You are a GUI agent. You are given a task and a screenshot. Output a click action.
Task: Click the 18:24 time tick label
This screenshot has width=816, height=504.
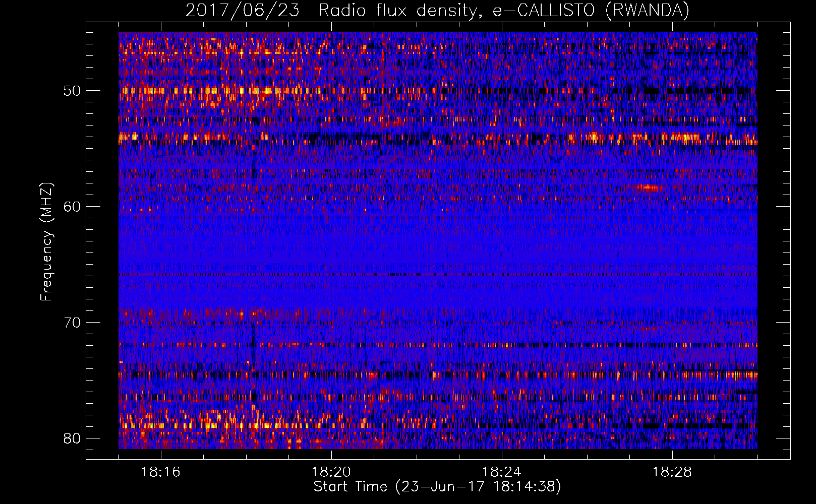(x=502, y=472)
